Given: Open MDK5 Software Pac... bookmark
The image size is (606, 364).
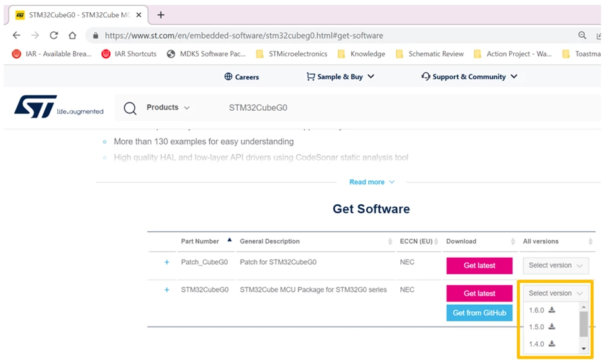Looking at the screenshot, I should 206,53.
